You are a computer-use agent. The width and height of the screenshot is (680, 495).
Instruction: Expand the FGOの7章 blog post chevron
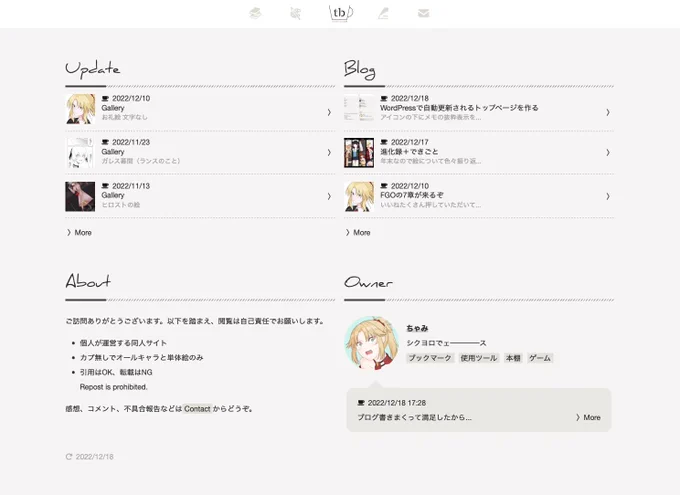pos(608,196)
